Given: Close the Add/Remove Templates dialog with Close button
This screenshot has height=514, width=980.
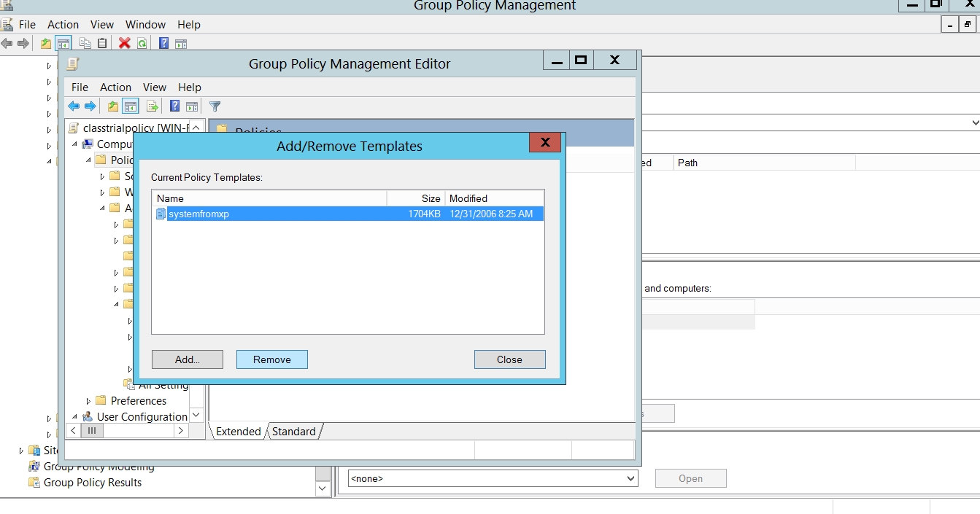Looking at the screenshot, I should (509, 359).
